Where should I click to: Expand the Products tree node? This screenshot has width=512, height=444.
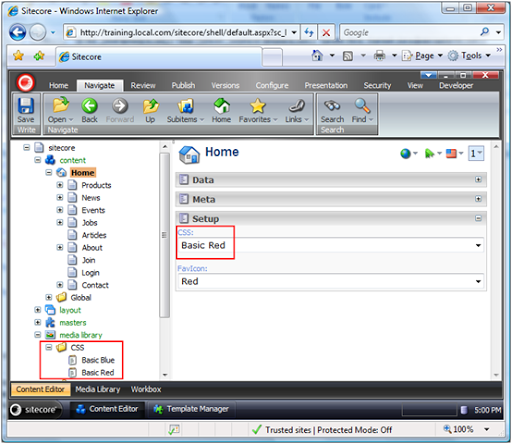[x=60, y=185]
